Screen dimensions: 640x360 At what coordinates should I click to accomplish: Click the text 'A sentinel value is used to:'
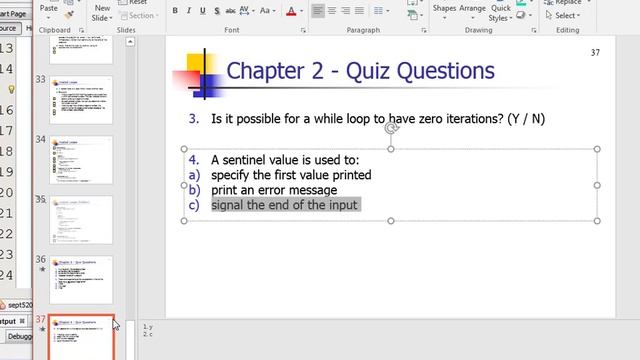click(285, 160)
